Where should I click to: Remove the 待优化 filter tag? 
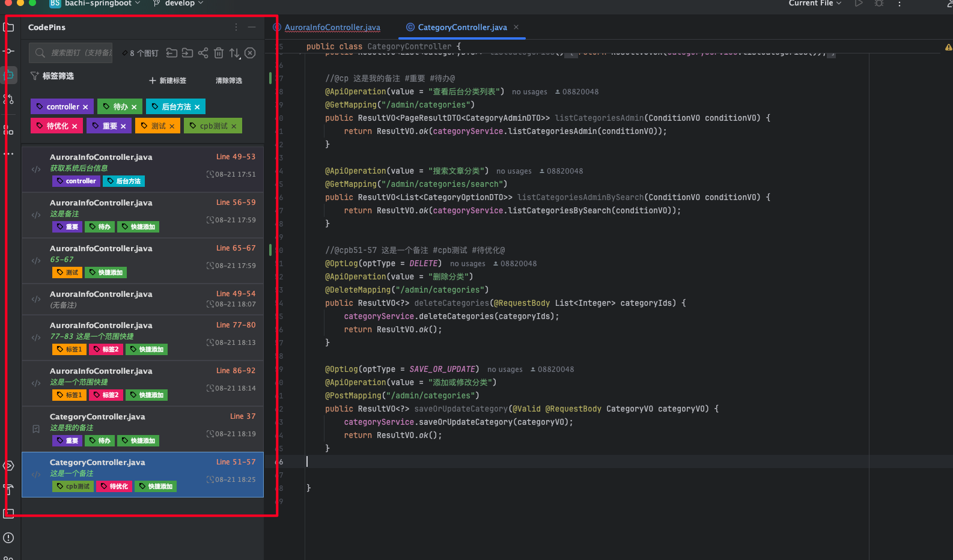(75, 126)
